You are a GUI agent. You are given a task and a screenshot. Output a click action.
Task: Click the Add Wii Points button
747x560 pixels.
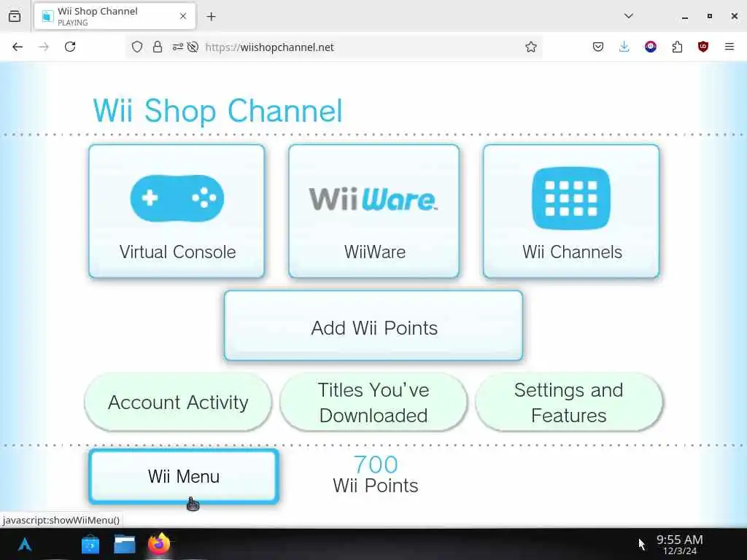pyautogui.click(x=373, y=326)
